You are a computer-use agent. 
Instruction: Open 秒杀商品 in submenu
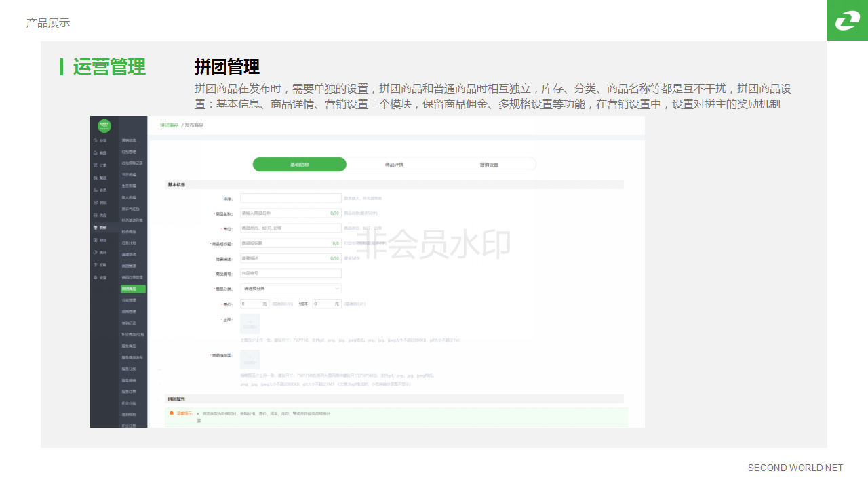(129, 232)
